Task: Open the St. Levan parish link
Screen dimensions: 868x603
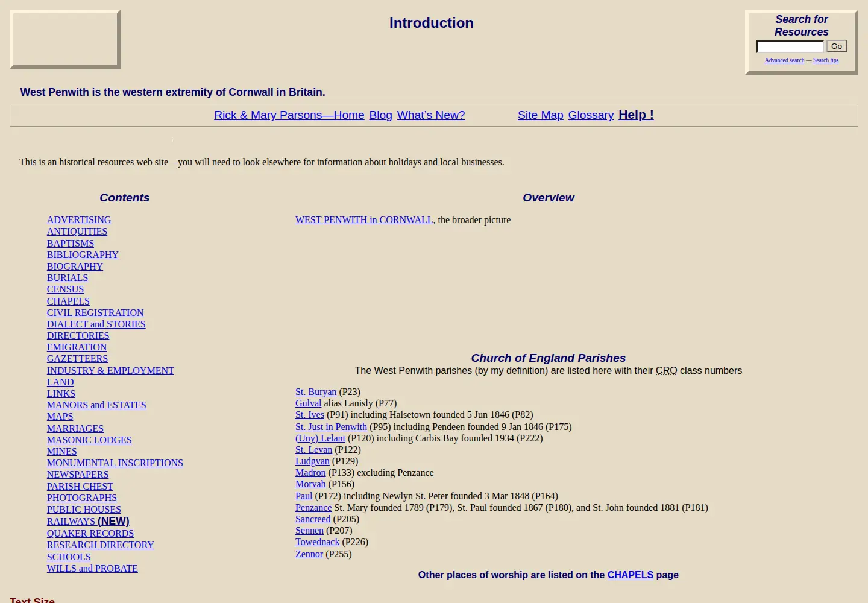Action: click(x=313, y=450)
